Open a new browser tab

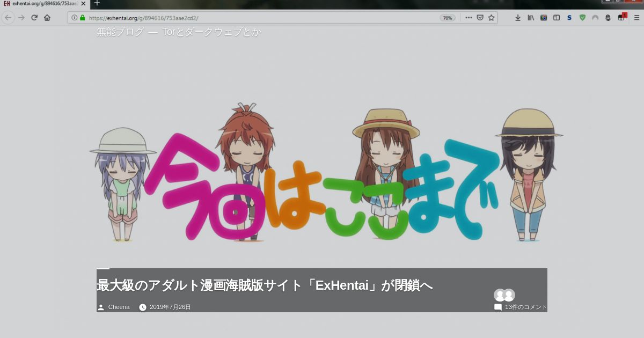point(97,3)
